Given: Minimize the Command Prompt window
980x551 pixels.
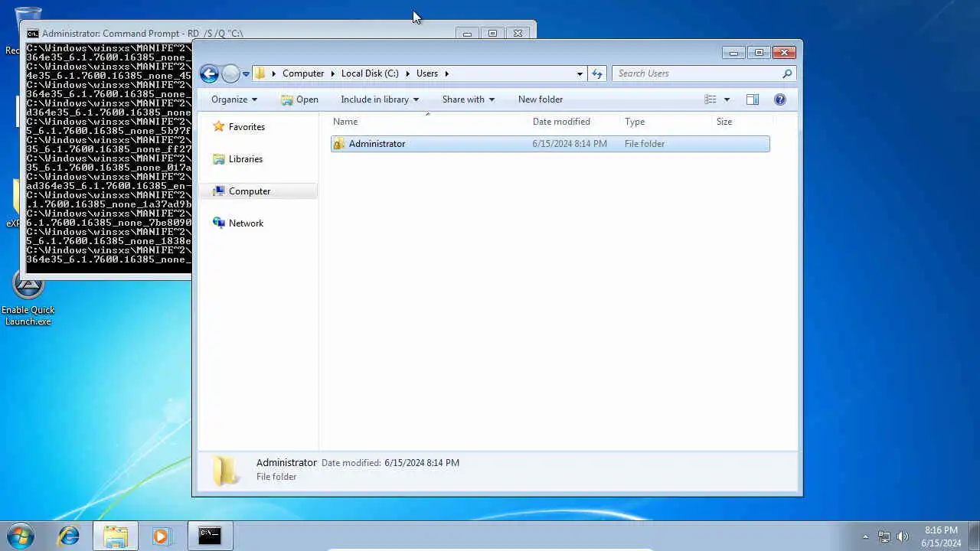Looking at the screenshot, I should (x=467, y=34).
